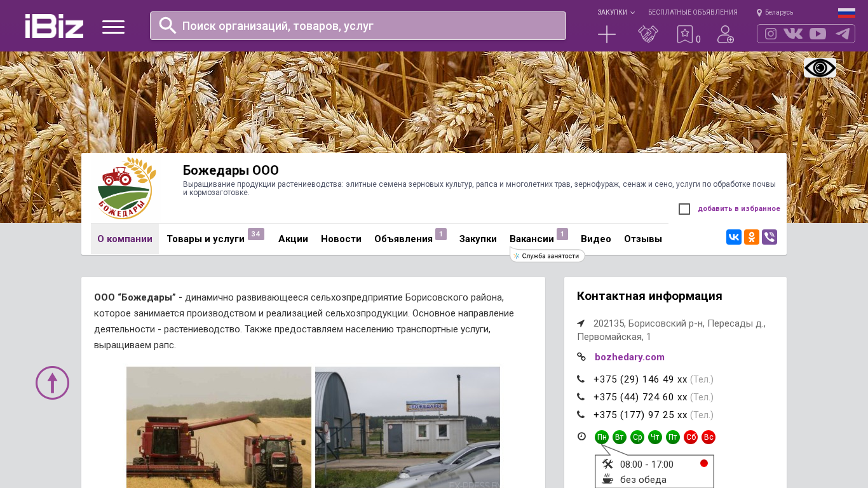Toggle the accessibility eye view mode
Viewport: 868px width, 488px height.
click(x=820, y=68)
